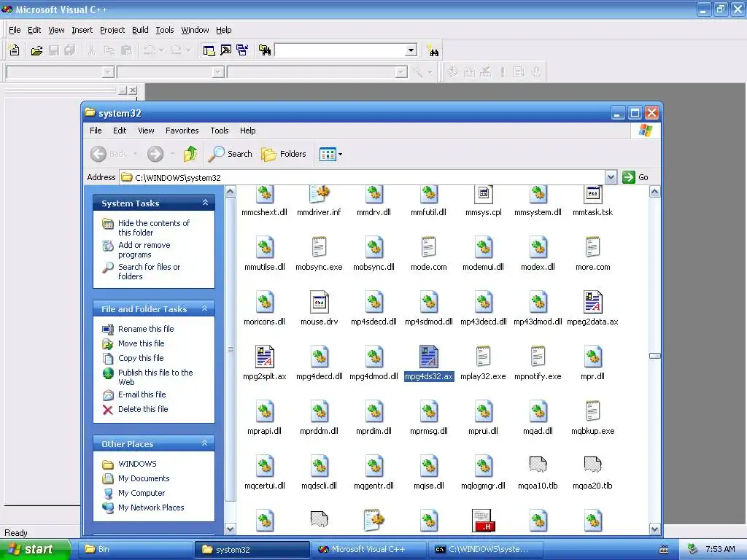Viewport: 747px width, 560px height.
Task: Click the Up folder icon in Explorer toolbar
Action: click(190, 154)
